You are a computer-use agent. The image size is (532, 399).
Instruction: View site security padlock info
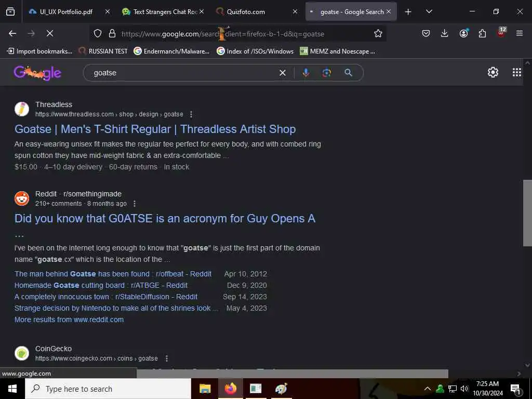pyautogui.click(x=112, y=33)
